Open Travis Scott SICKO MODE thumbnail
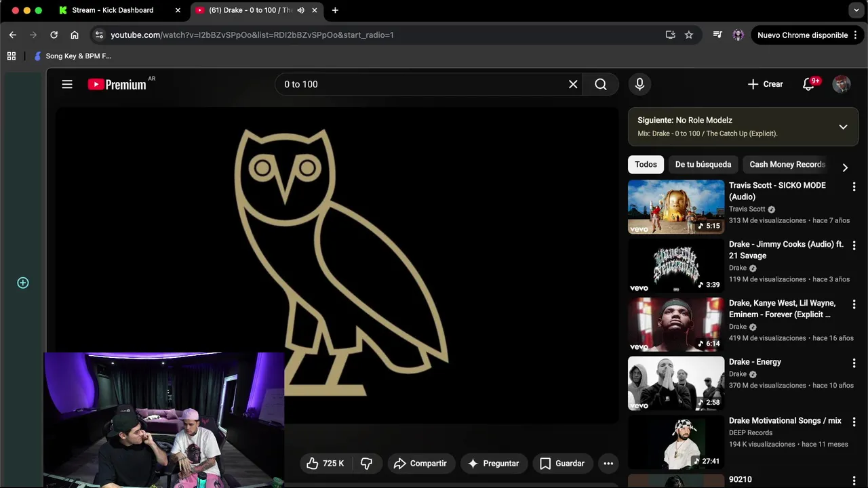The height and width of the screenshot is (488, 868). pos(676,207)
